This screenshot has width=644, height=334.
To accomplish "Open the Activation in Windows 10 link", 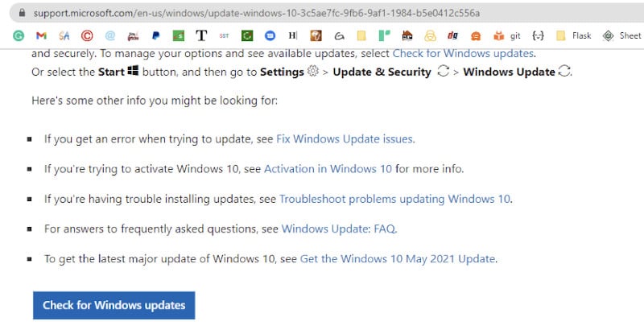I will point(328,169).
